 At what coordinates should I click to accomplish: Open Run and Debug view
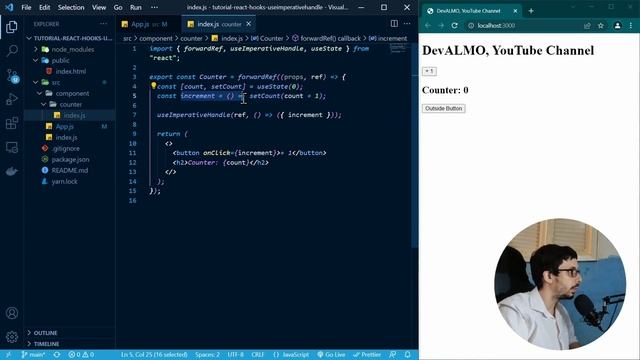pyautogui.click(x=12, y=99)
